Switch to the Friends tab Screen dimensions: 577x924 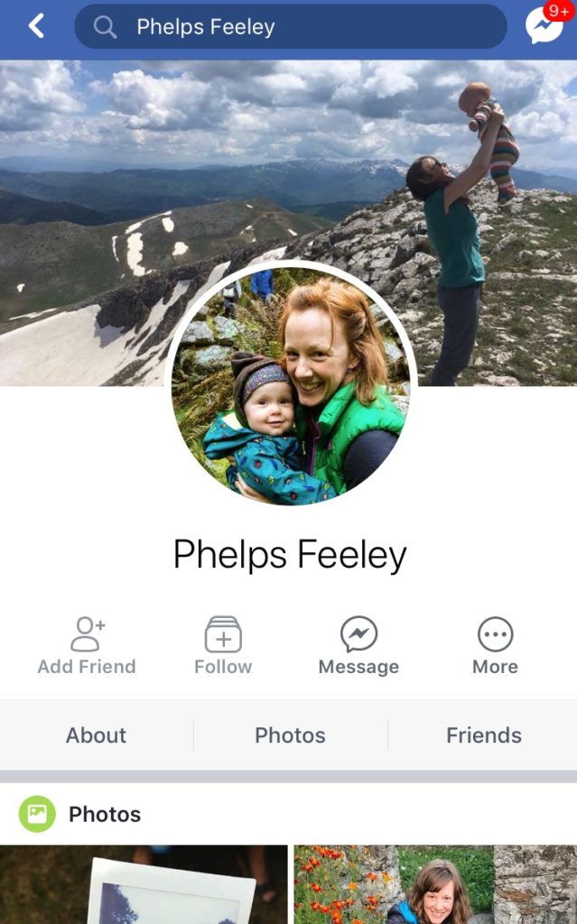484,735
